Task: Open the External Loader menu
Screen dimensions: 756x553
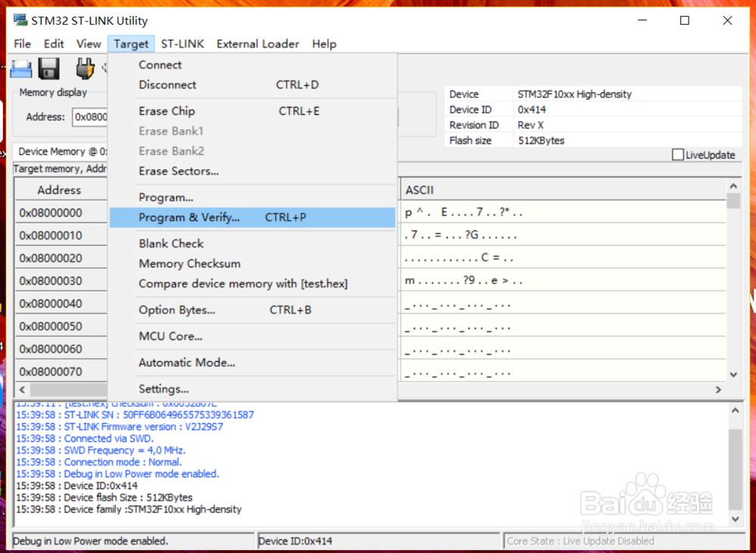Action: 258,44
